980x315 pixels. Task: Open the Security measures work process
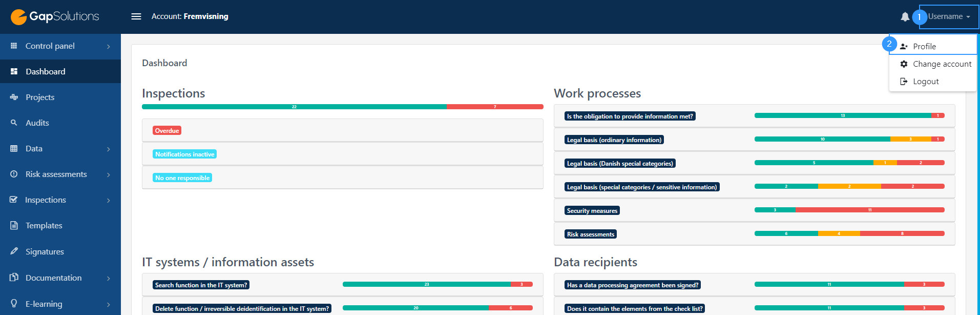(x=592, y=210)
